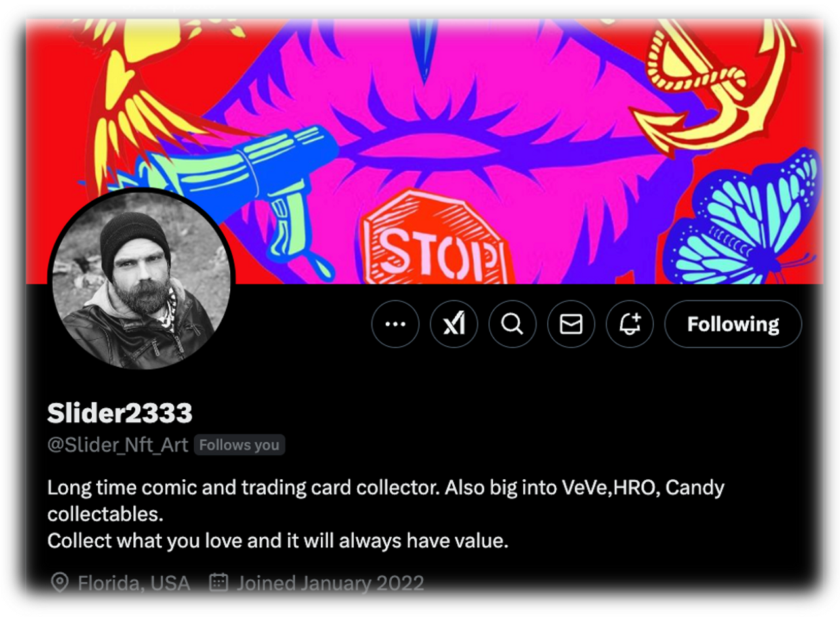Click the calendar joined-date icon

[x=219, y=582]
